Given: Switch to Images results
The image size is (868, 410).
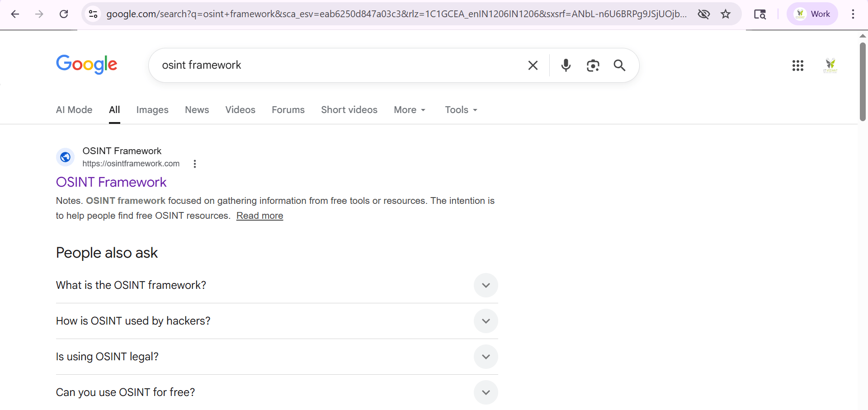Looking at the screenshot, I should 152,110.
